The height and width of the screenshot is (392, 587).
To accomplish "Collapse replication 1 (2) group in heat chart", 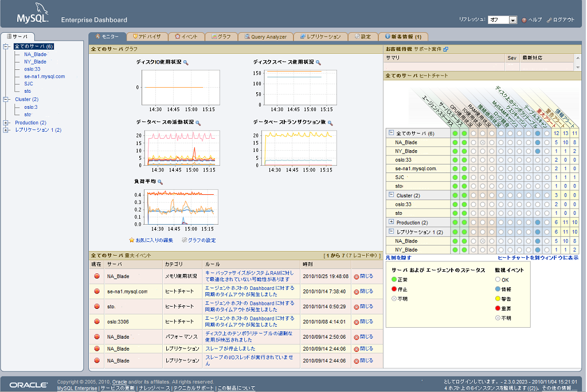I will coord(391,232).
